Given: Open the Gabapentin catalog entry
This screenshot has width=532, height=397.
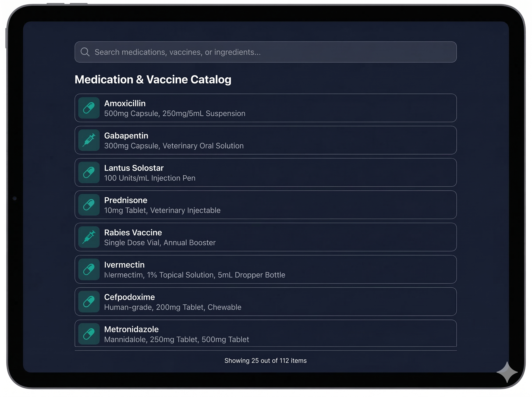Looking at the screenshot, I should [x=264, y=140].
